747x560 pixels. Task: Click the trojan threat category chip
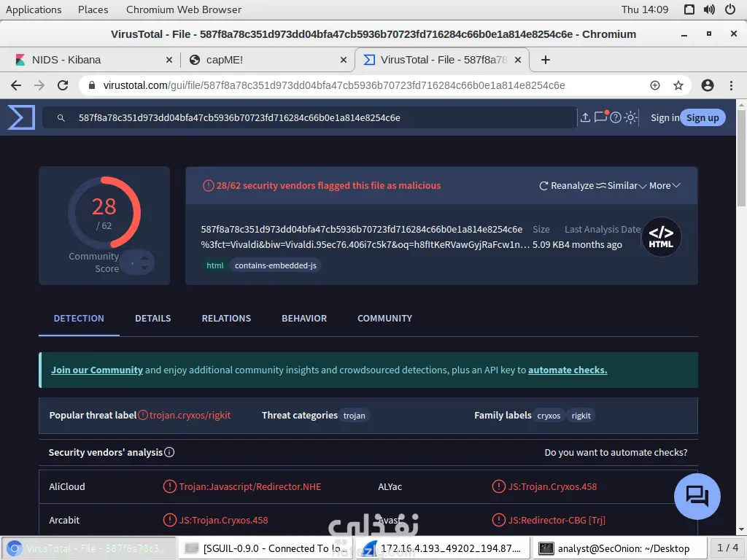pos(354,415)
